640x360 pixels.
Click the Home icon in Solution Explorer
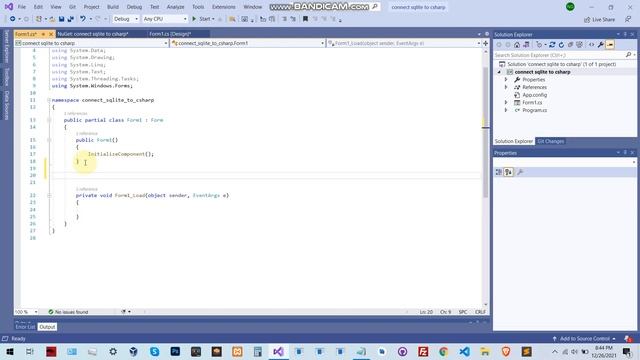(x=517, y=45)
